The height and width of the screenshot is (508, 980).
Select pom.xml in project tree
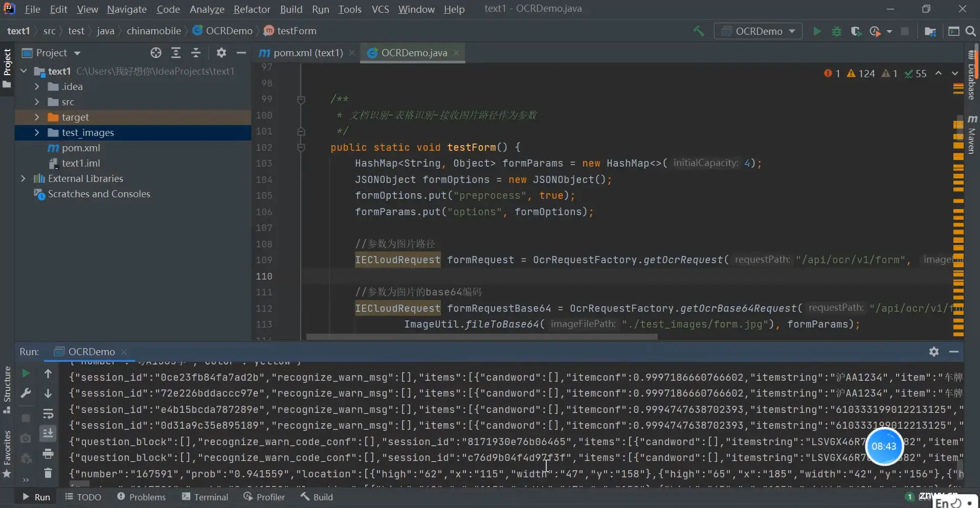pyautogui.click(x=81, y=148)
